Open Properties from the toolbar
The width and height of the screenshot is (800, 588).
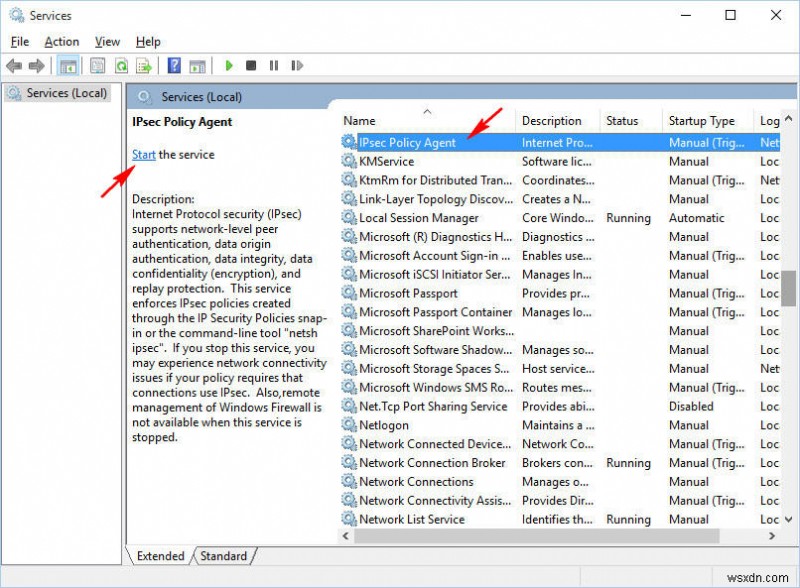click(x=96, y=66)
